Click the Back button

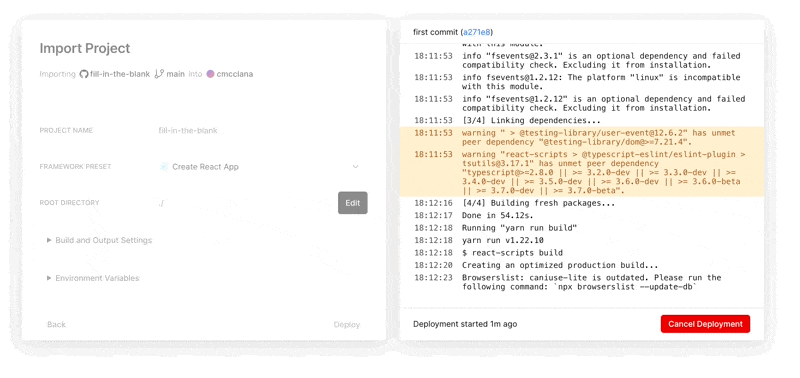pos(56,324)
